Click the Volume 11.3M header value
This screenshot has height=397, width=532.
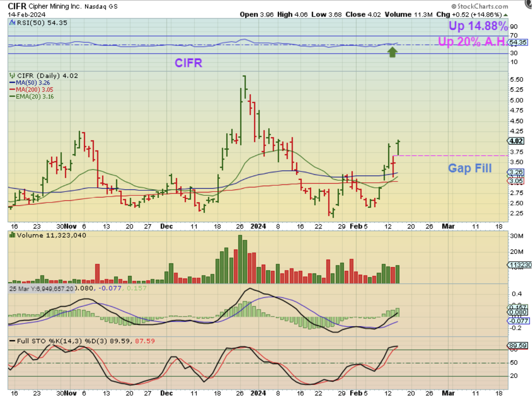click(409, 15)
